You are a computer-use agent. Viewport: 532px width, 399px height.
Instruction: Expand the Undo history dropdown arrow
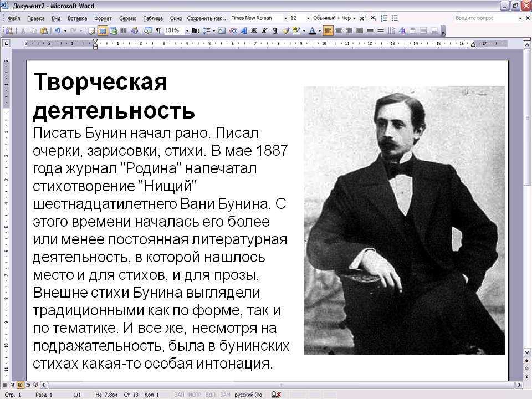(65, 30)
